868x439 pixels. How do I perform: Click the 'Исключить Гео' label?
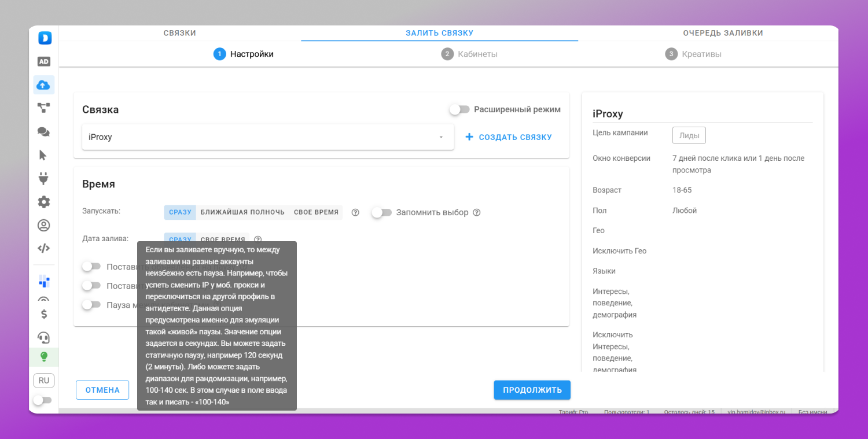tap(620, 251)
